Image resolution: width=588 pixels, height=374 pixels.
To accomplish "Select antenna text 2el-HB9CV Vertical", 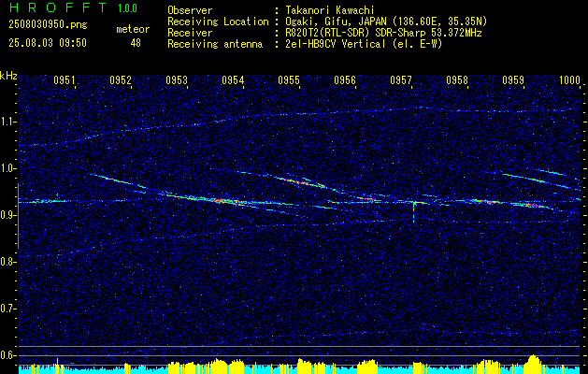I will tap(336, 44).
